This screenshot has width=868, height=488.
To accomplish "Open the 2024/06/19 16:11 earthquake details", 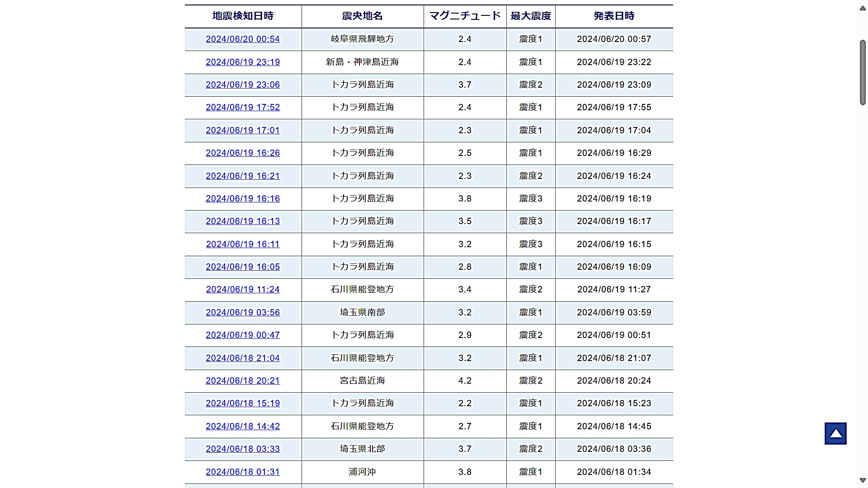I will [243, 244].
